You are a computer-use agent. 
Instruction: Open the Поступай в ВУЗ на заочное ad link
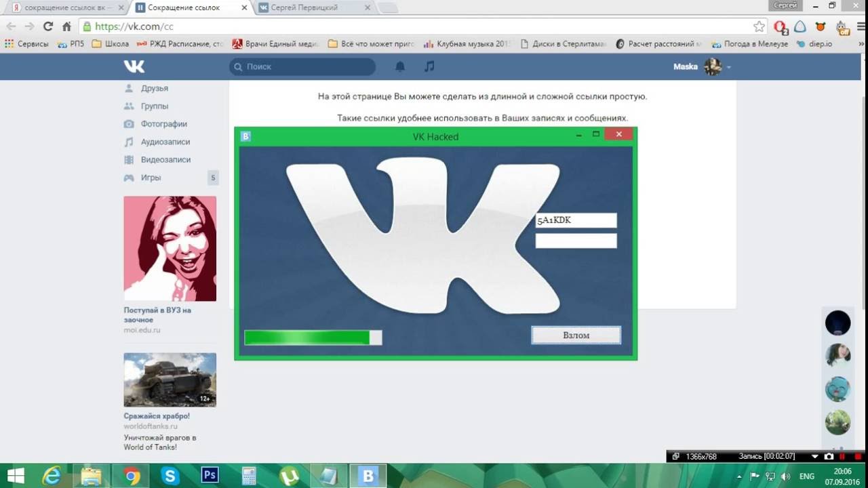pyautogui.click(x=157, y=314)
